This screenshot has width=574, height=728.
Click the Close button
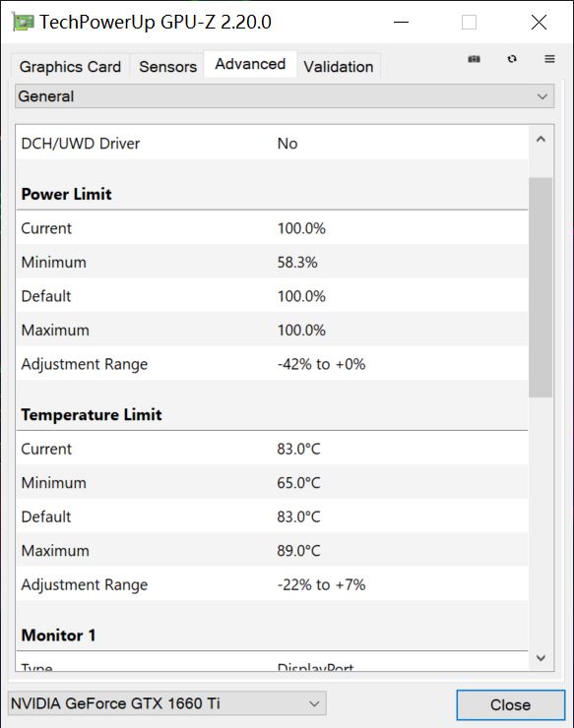[510, 704]
